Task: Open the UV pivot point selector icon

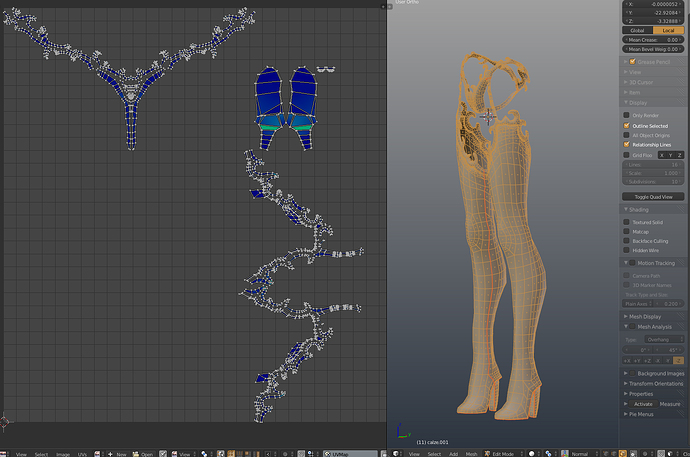Action: (204, 453)
